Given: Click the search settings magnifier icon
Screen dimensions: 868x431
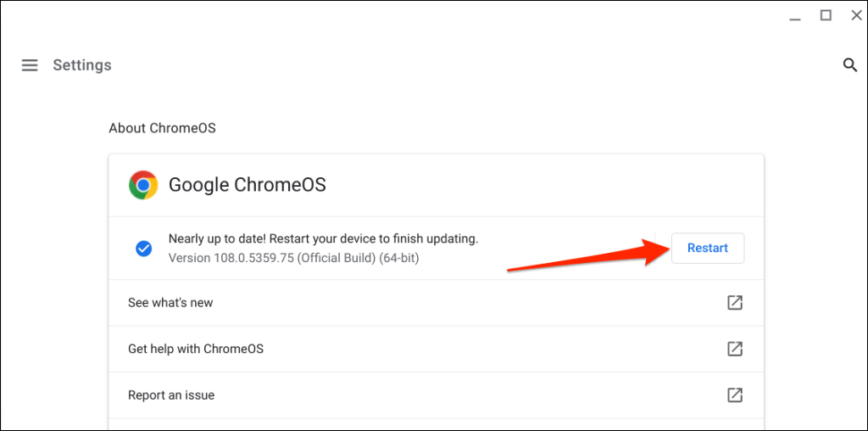Looking at the screenshot, I should pyautogui.click(x=850, y=65).
